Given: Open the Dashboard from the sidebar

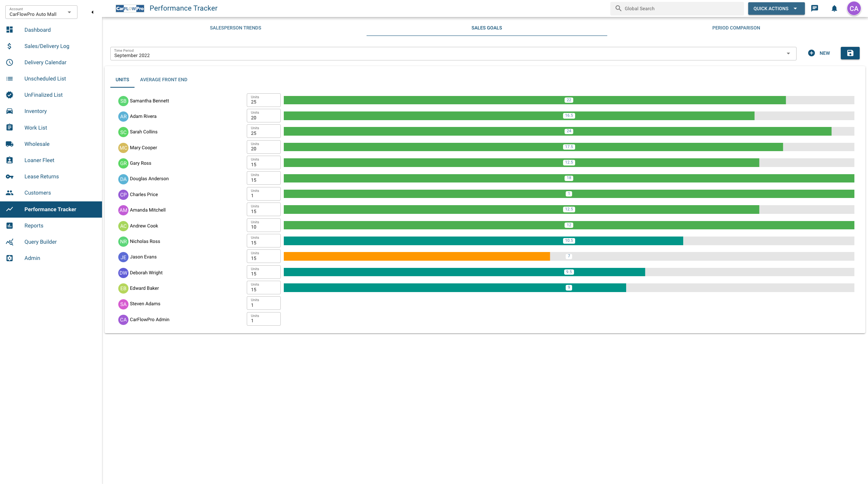Looking at the screenshot, I should coord(37,29).
